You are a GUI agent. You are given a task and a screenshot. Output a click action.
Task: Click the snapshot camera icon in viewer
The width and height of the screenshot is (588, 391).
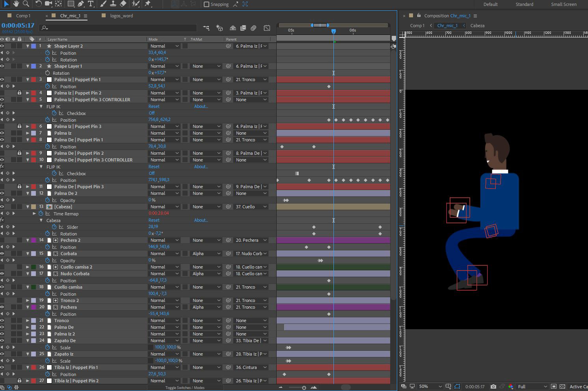tap(493, 387)
